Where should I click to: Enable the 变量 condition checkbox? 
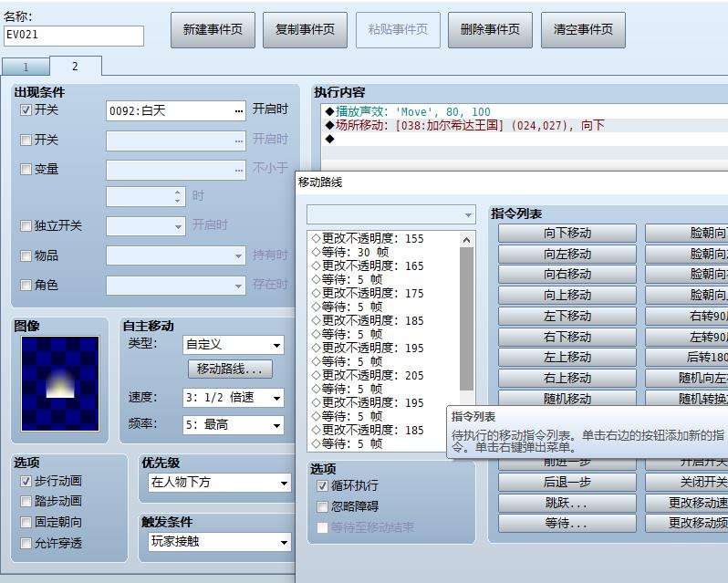coord(26,169)
